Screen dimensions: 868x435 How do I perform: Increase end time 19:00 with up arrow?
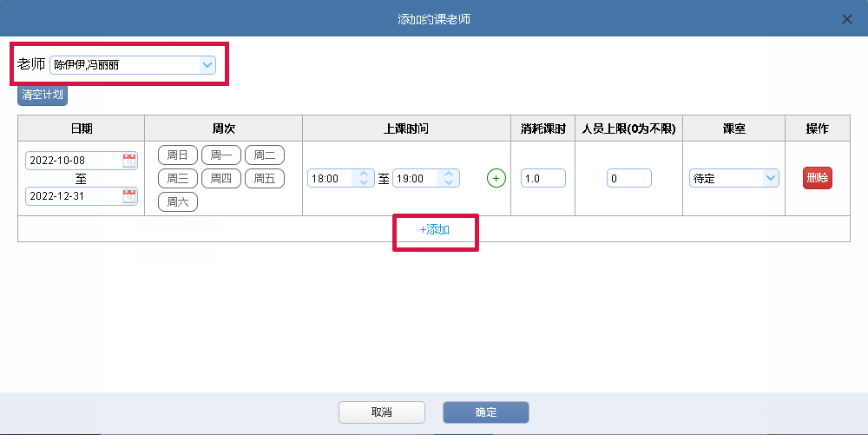pos(449,174)
